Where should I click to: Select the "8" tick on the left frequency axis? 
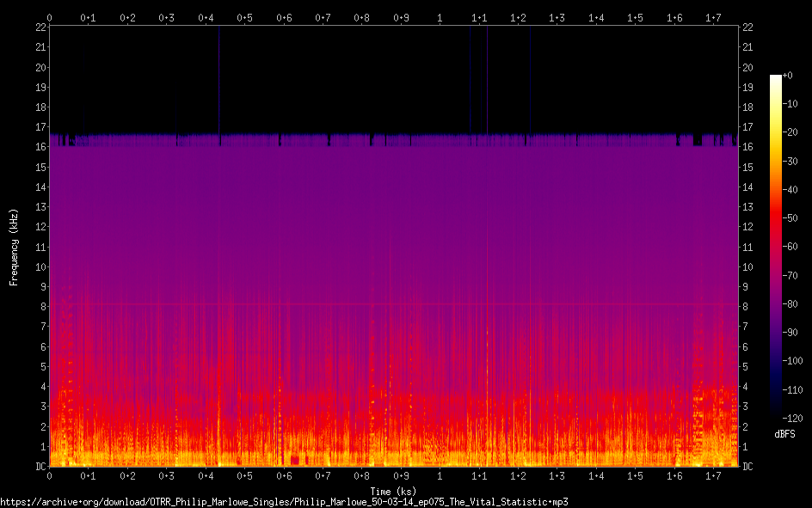pos(43,307)
